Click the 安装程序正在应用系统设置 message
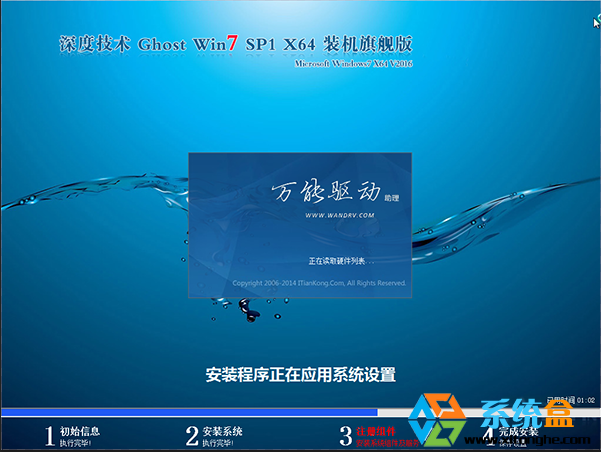 300,375
